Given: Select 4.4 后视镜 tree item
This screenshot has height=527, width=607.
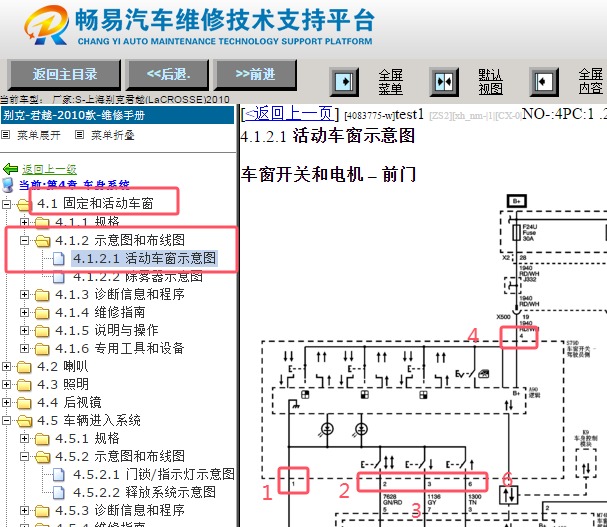Looking at the screenshot, I should click(69, 402).
